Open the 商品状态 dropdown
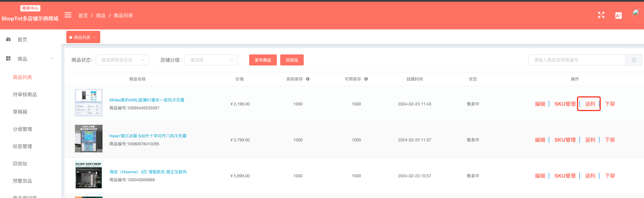This screenshot has width=644, height=198. [x=122, y=60]
